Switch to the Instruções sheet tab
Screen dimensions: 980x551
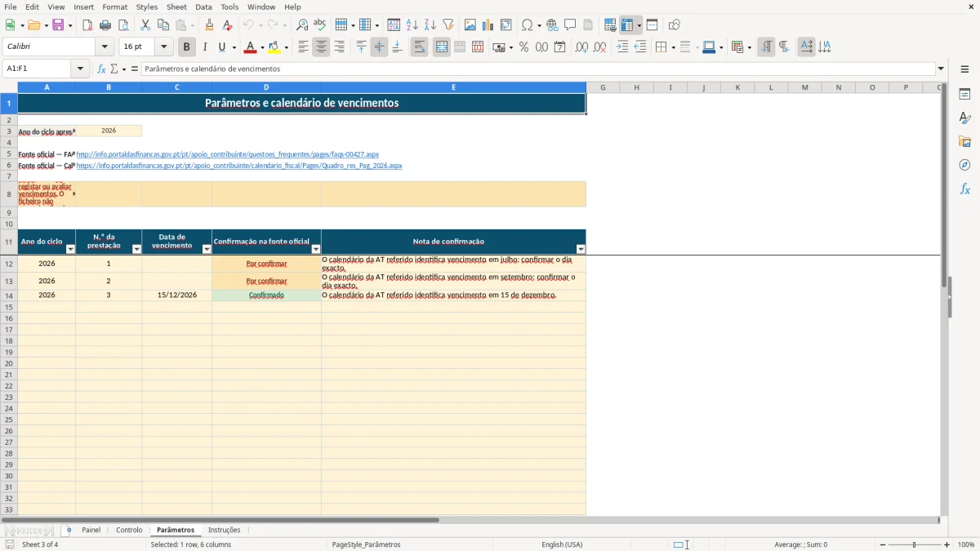coord(225,531)
